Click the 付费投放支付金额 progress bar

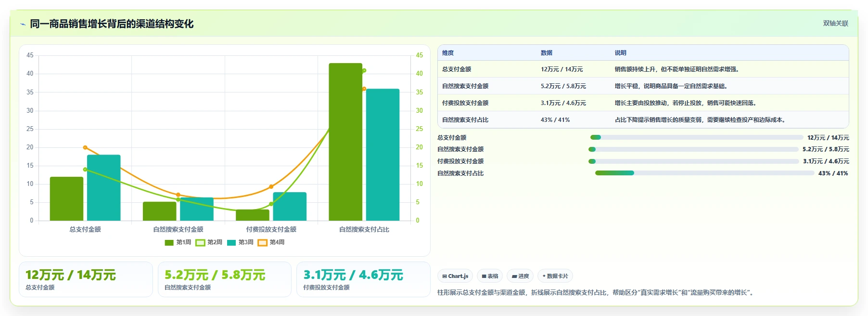click(x=694, y=161)
